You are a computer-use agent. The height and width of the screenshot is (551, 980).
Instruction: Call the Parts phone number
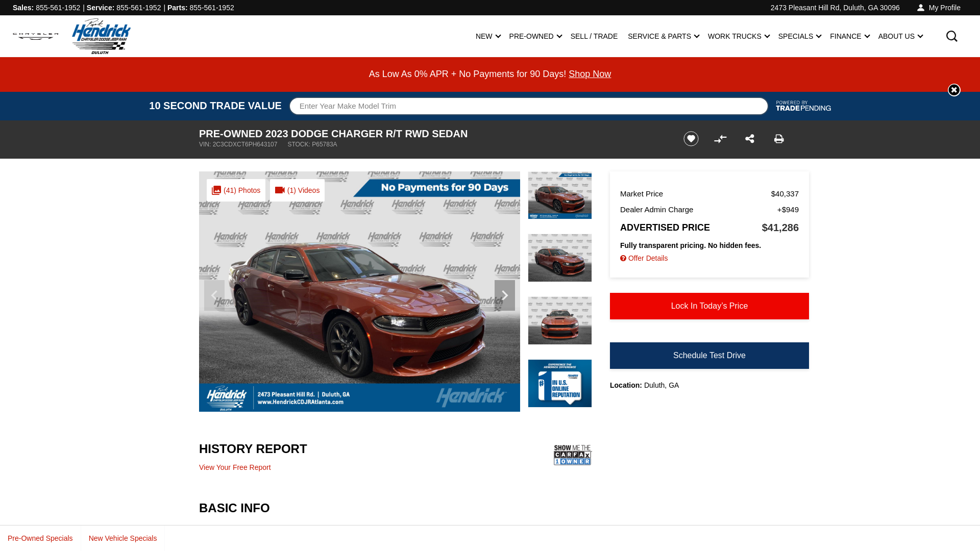point(212,8)
